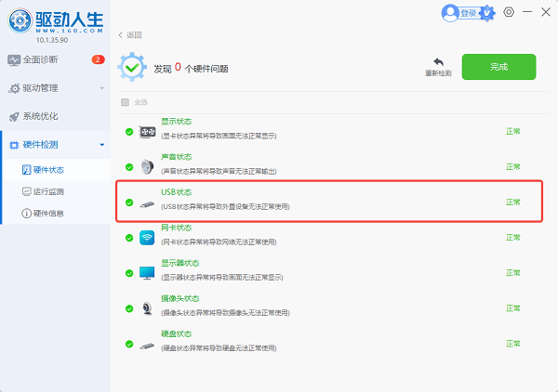Click 正常 status of 显示状态 row

(x=513, y=132)
